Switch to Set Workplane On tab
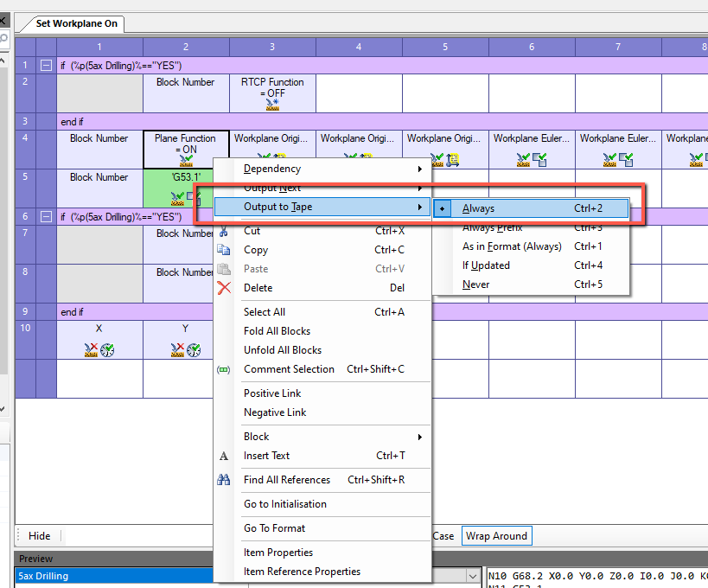Image resolution: width=708 pixels, height=588 pixels. coord(76,23)
